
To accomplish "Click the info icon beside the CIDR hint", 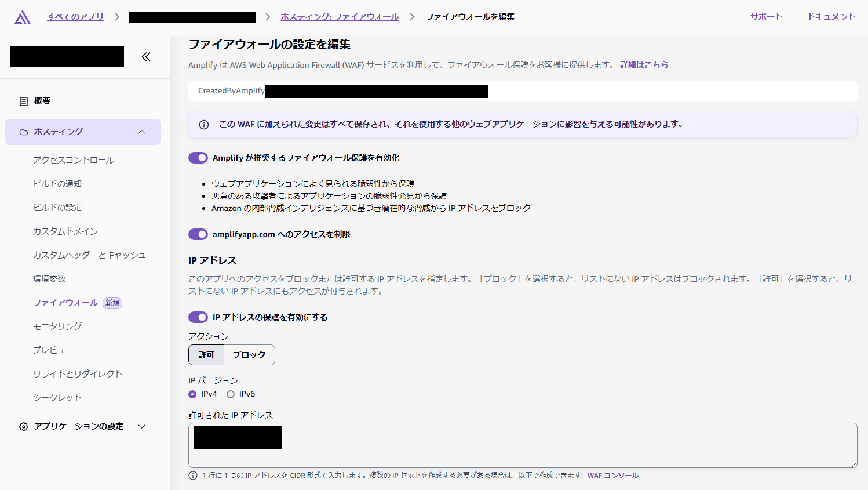I will [192, 475].
